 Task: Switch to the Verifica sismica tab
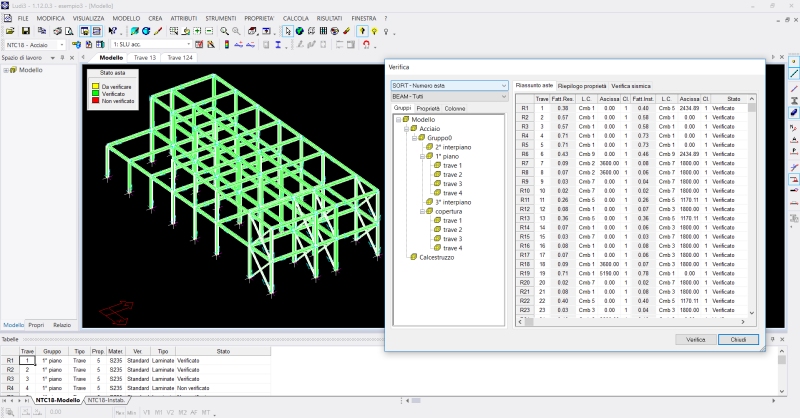[631, 86]
